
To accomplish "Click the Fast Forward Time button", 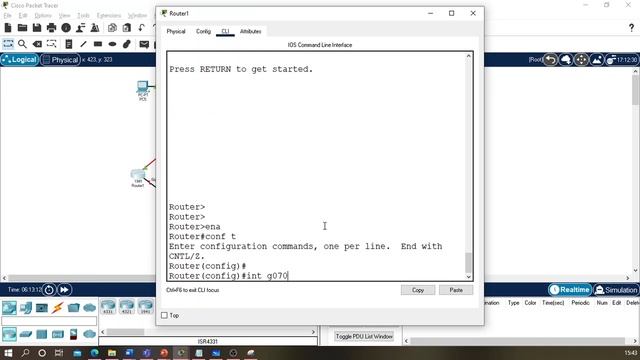I will coord(64,290).
